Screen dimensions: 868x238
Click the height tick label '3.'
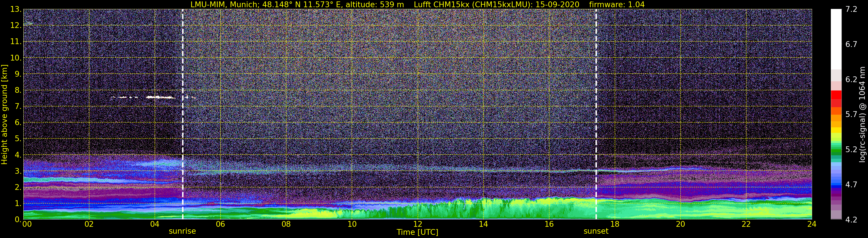[18, 171]
